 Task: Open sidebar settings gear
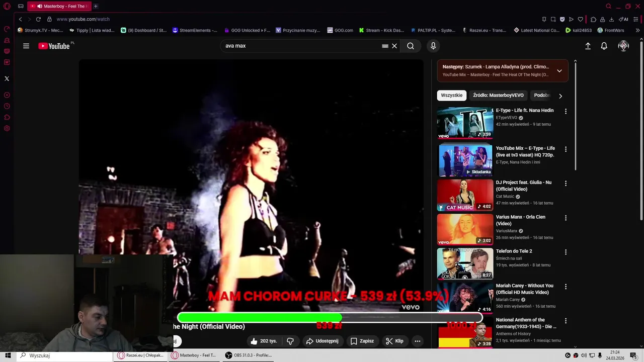coord(7,128)
